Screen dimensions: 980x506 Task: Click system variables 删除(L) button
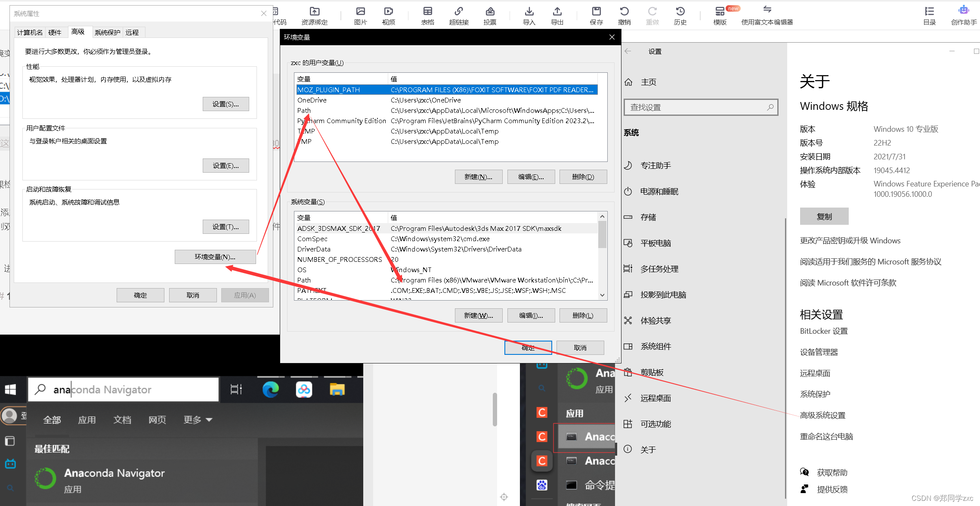(x=583, y=316)
